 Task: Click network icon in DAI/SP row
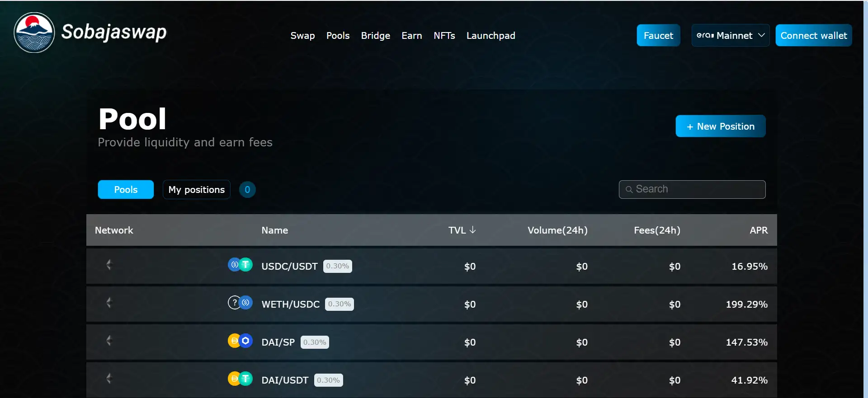[x=108, y=341]
